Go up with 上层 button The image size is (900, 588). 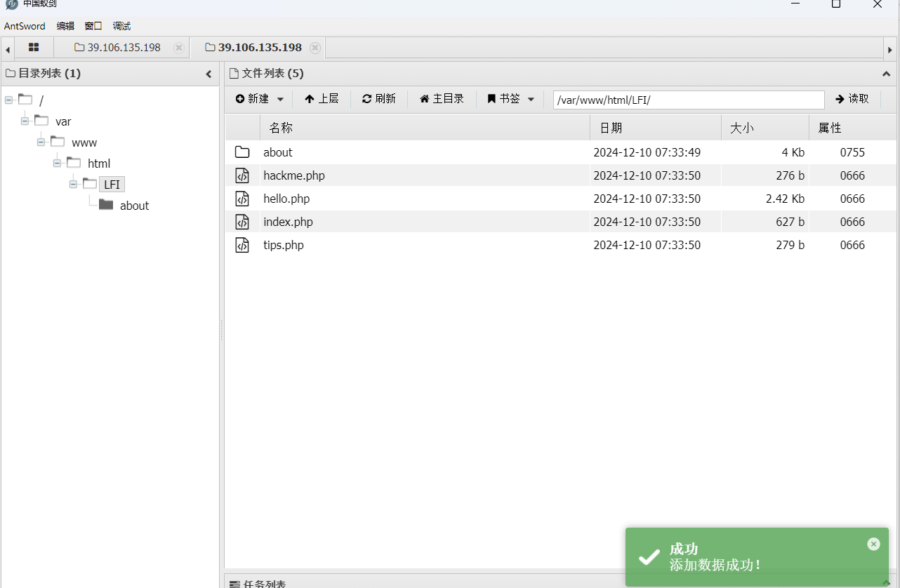tap(322, 99)
